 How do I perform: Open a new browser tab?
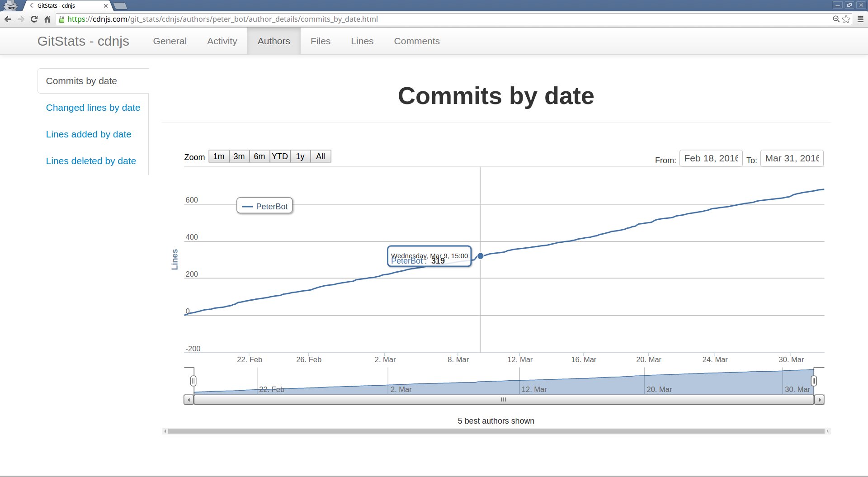[120, 6]
